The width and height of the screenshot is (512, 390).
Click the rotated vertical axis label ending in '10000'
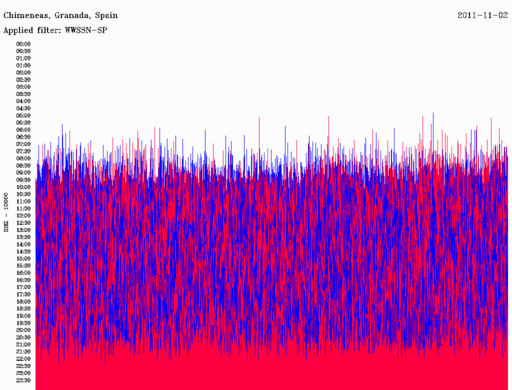pos(6,212)
